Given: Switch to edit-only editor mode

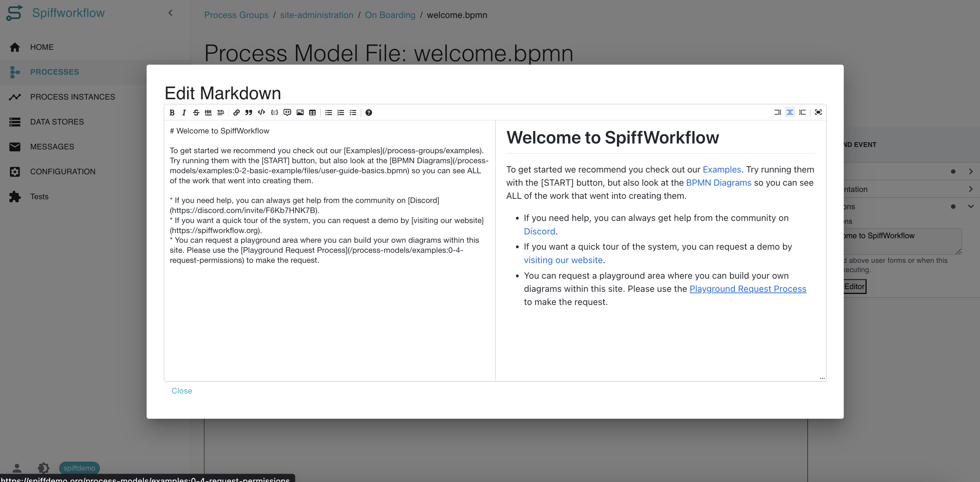Looking at the screenshot, I should point(778,112).
